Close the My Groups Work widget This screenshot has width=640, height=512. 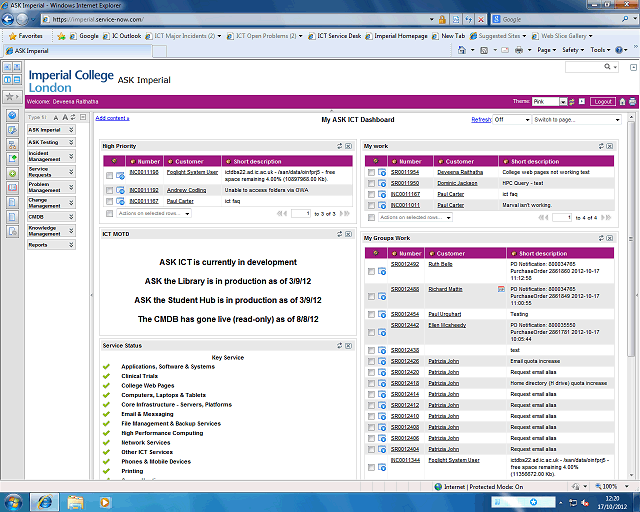pos(611,239)
